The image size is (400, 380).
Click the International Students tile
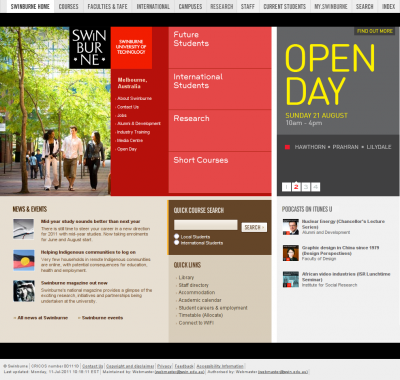[x=220, y=89]
